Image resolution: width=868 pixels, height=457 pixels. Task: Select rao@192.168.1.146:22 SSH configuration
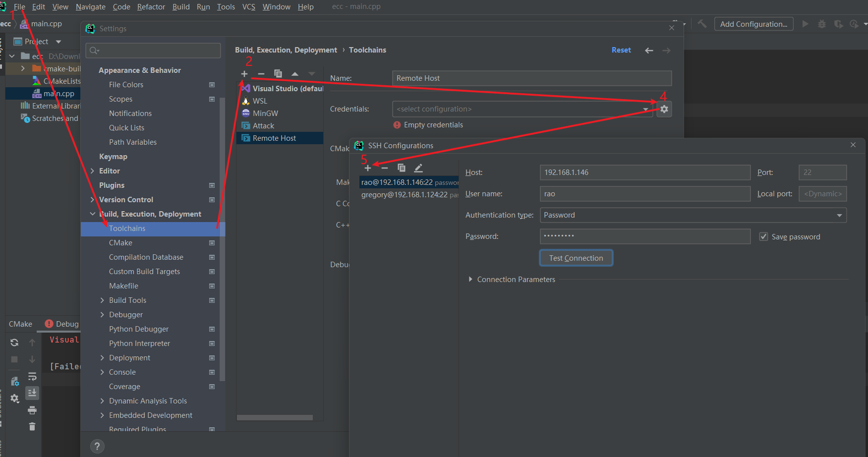409,182
